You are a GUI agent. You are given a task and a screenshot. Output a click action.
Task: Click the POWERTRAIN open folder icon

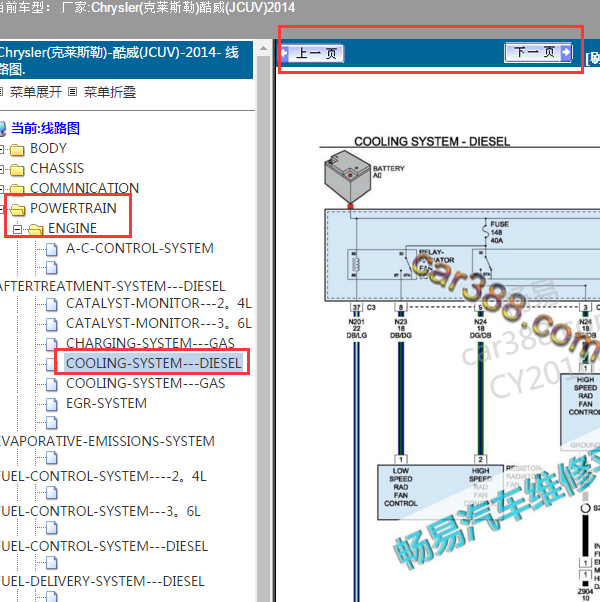coord(18,209)
